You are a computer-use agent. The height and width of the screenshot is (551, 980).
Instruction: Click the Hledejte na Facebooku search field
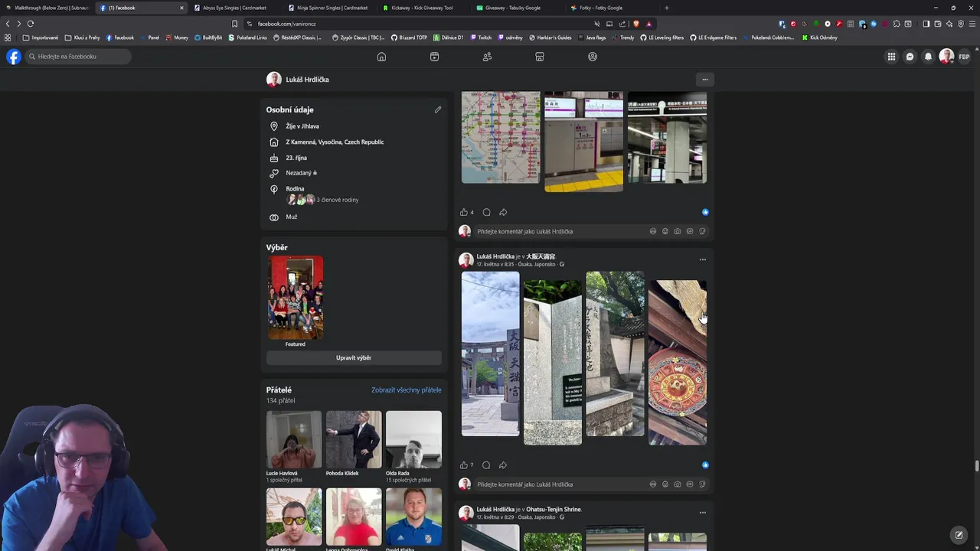coord(79,57)
